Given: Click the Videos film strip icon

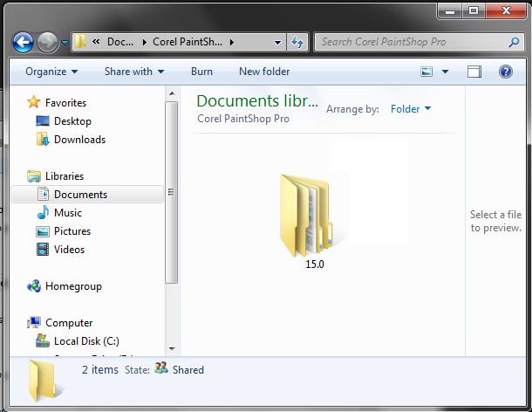Looking at the screenshot, I should pos(43,249).
